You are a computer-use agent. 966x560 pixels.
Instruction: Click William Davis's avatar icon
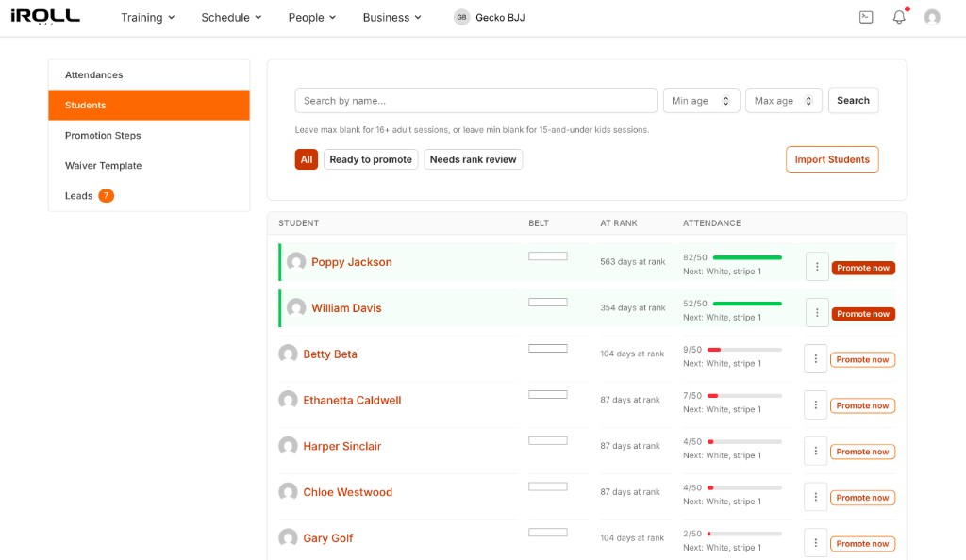click(x=296, y=307)
